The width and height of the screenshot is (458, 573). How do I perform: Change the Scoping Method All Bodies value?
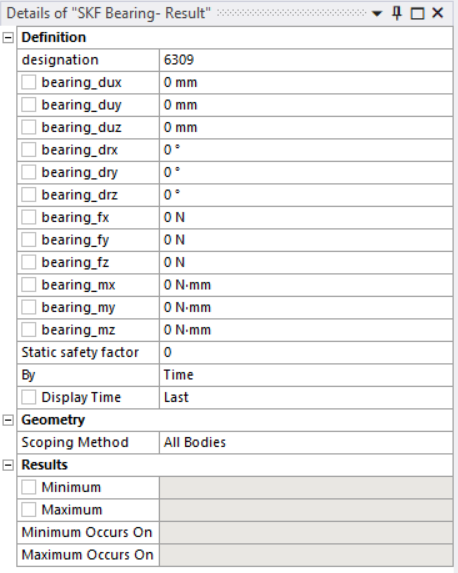[x=306, y=443]
